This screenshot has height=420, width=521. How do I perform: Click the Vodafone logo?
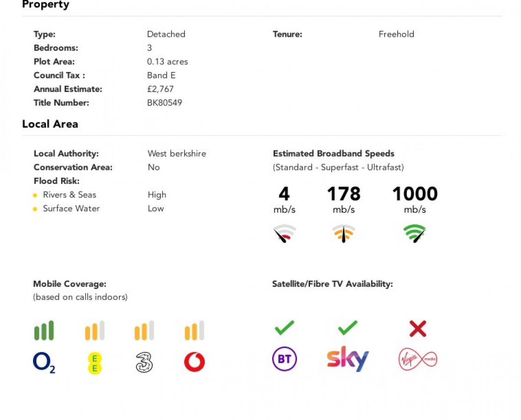point(194,362)
